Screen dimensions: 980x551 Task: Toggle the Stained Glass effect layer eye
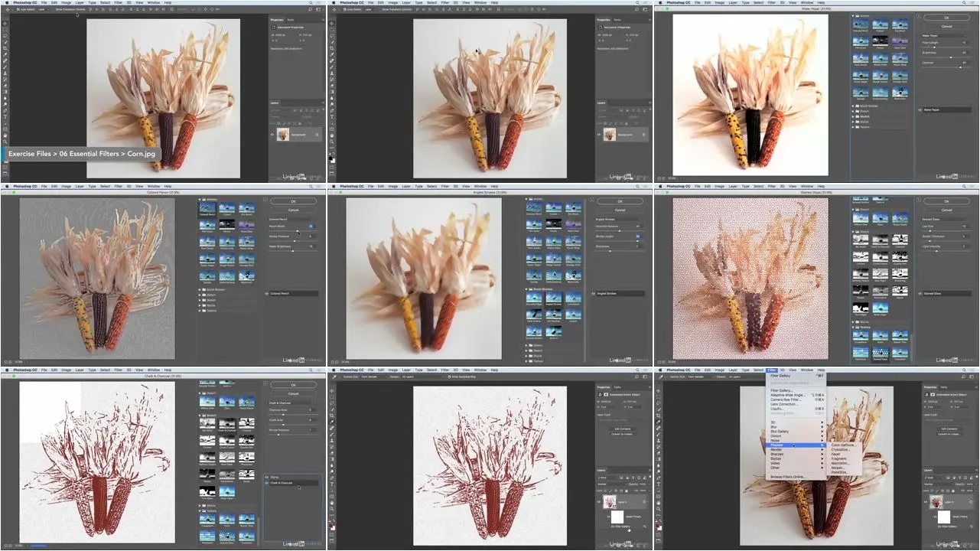920,293
